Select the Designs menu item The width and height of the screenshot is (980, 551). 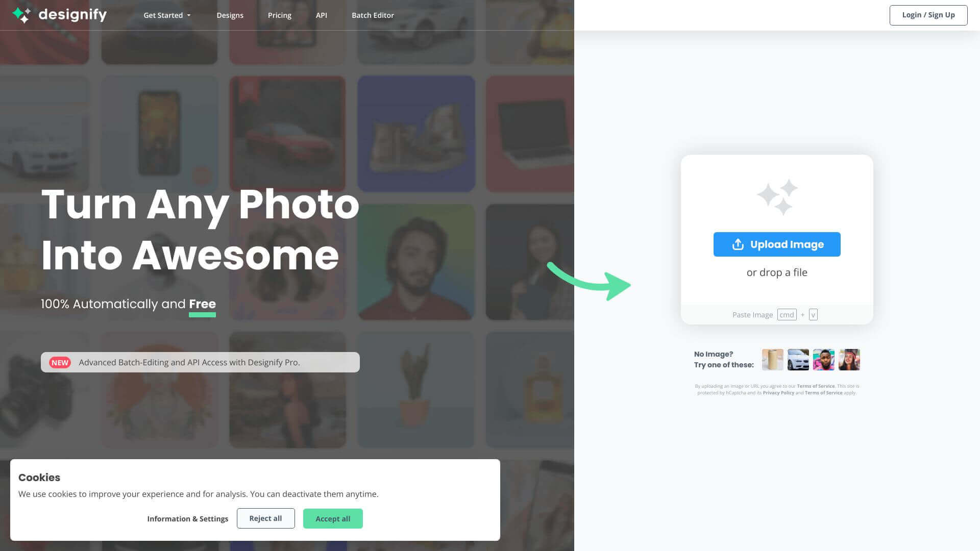(230, 15)
